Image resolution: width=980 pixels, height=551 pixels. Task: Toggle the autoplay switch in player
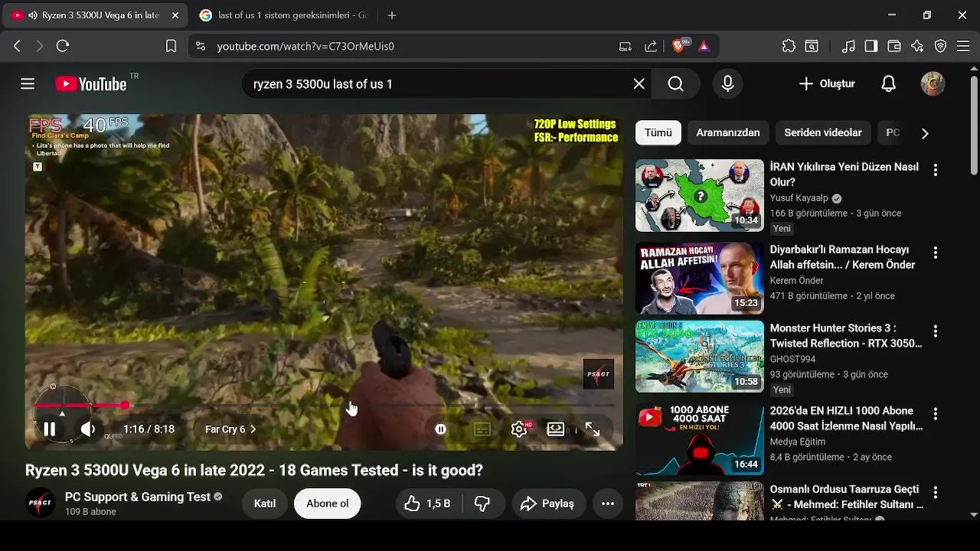pos(441,429)
